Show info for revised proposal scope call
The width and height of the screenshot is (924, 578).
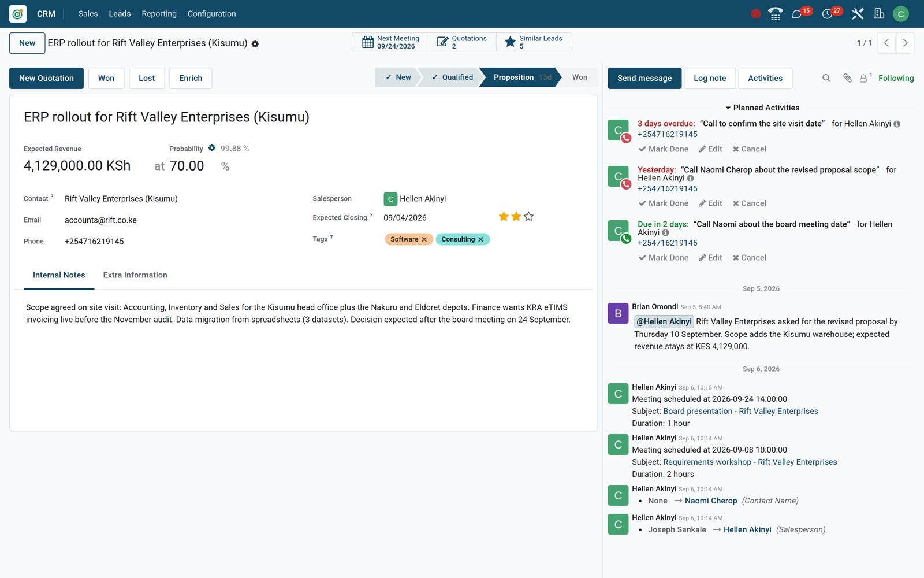click(690, 178)
